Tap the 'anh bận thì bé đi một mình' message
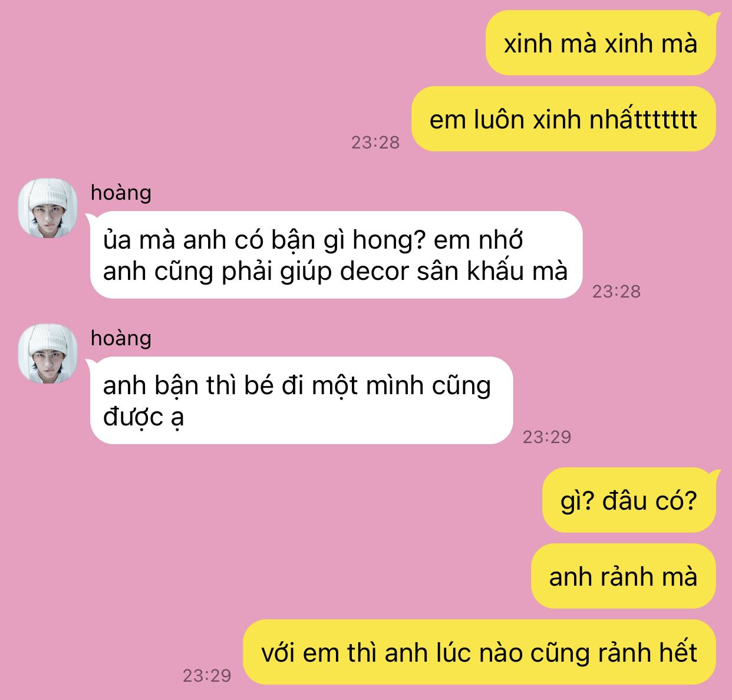732x700 pixels. [300, 401]
